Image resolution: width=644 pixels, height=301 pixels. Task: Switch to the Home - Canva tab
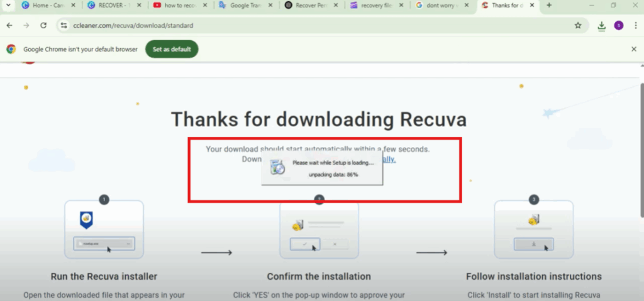tap(47, 6)
